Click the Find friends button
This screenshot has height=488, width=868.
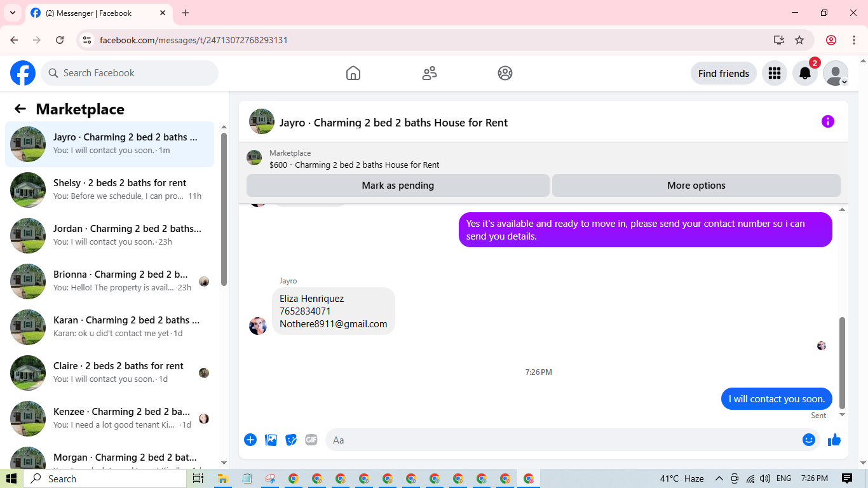click(x=724, y=73)
